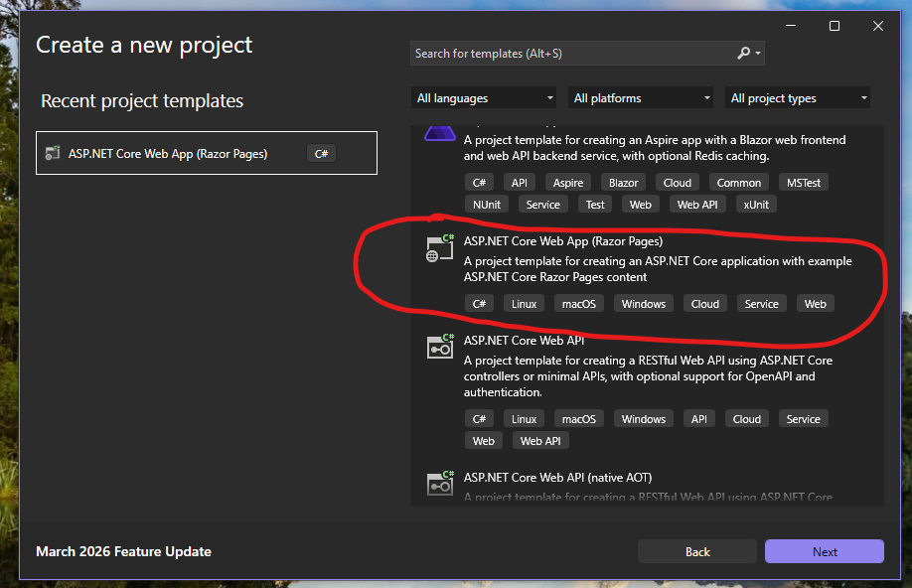Click the Razor Pages template icon in list
912x588 pixels.
(439, 249)
